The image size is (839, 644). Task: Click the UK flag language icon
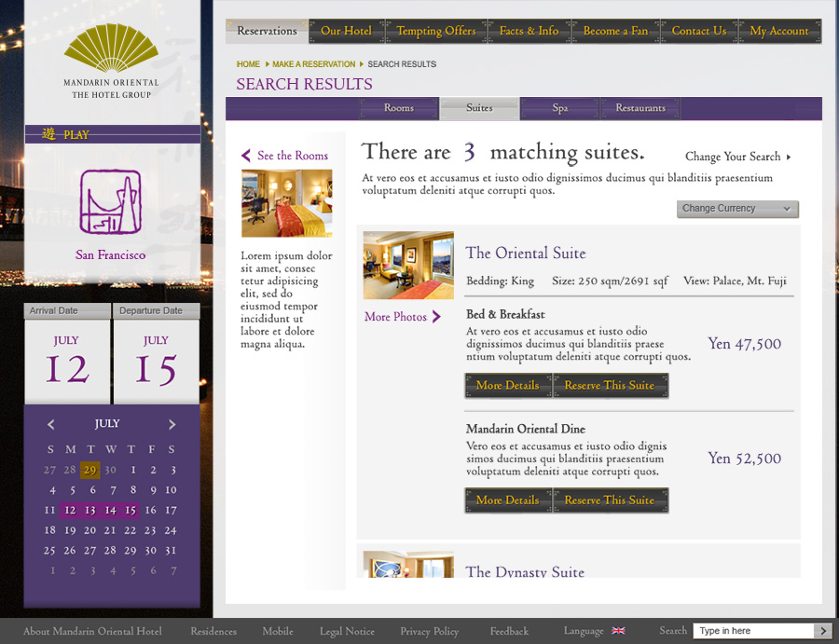618,631
